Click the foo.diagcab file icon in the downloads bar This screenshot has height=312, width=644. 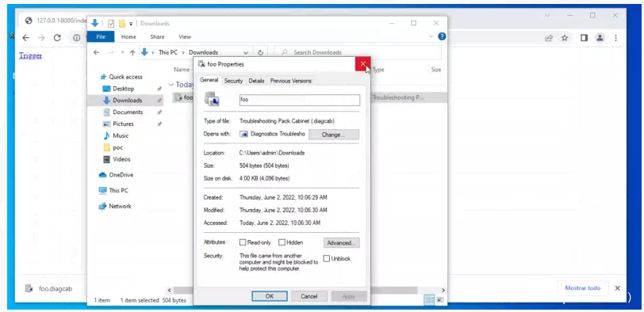[x=29, y=288]
